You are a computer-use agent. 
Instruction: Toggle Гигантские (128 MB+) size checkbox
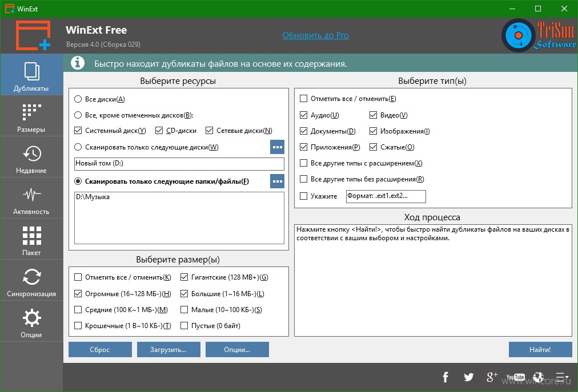pos(224,277)
